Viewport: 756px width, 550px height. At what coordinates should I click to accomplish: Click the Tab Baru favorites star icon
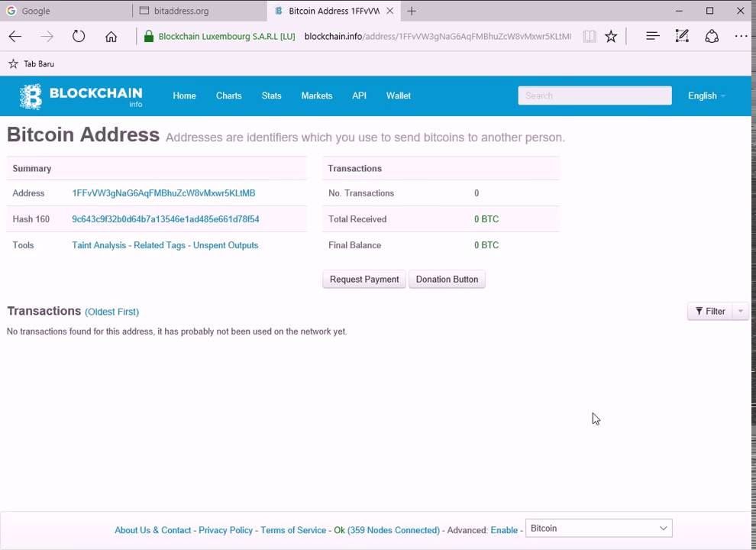(13, 63)
